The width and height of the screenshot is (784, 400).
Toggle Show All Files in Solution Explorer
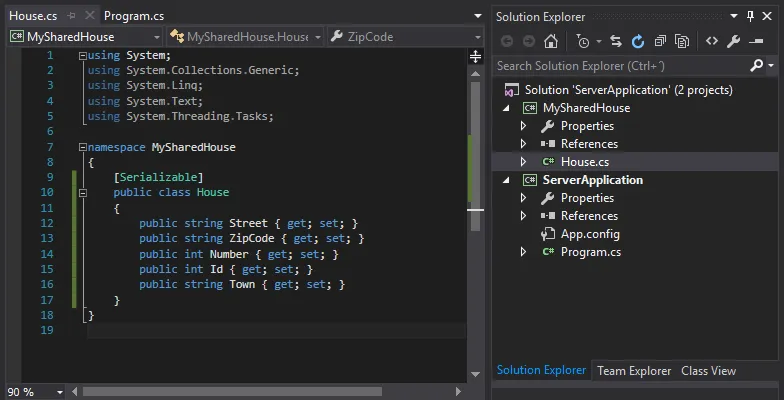682,42
